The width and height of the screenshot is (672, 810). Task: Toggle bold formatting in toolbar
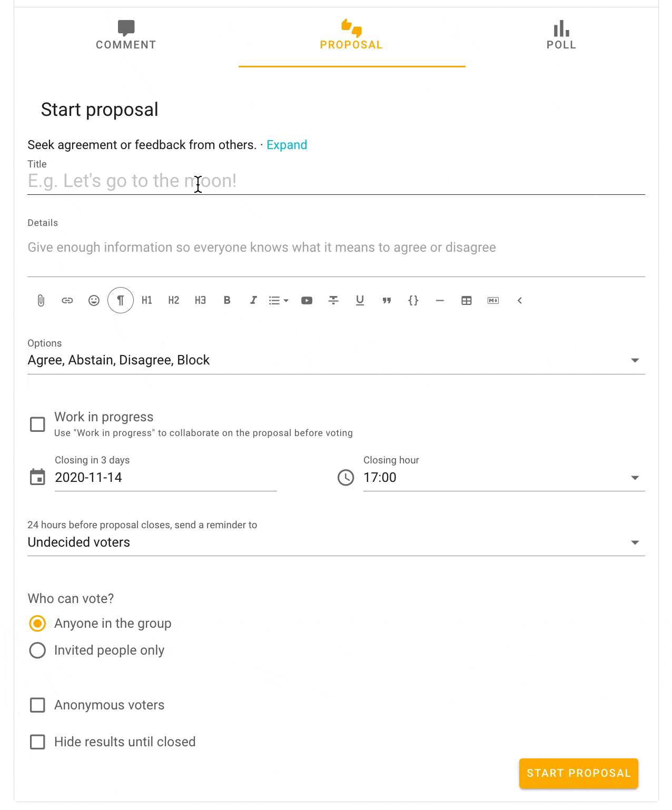(x=227, y=301)
